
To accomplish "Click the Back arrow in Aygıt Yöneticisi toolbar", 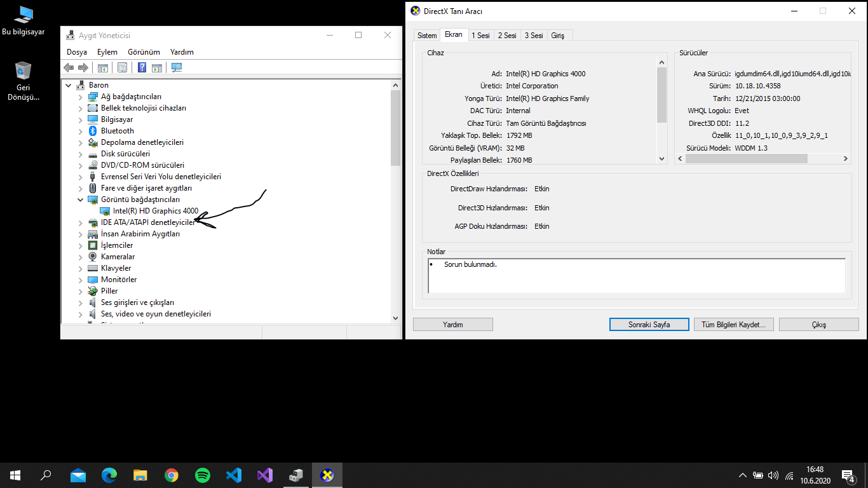I will (x=69, y=68).
